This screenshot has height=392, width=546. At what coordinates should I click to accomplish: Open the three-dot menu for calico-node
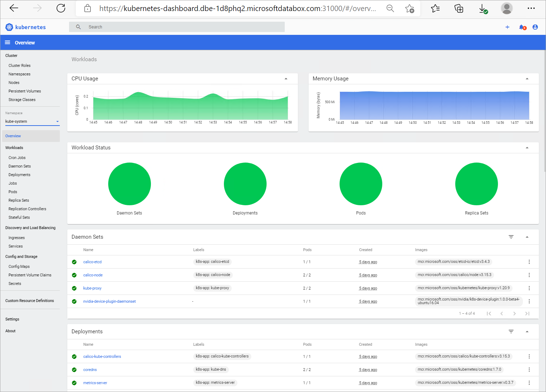tap(529, 275)
